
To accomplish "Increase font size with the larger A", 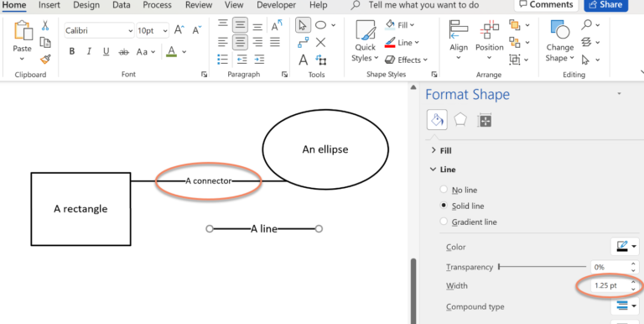I will point(179,29).
